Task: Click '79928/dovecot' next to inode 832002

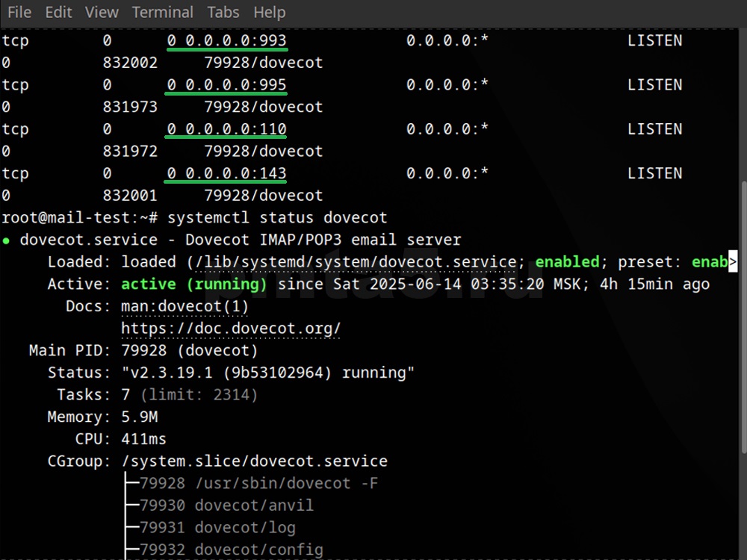Action: 264,63
